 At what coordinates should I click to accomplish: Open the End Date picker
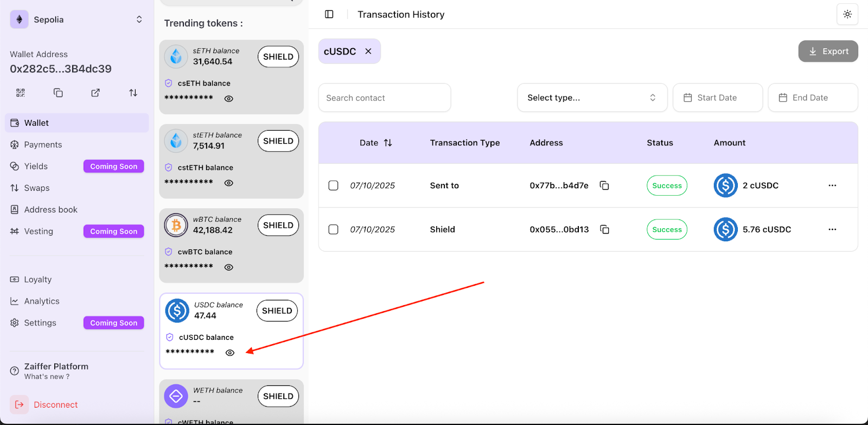[x=813, y=98]
